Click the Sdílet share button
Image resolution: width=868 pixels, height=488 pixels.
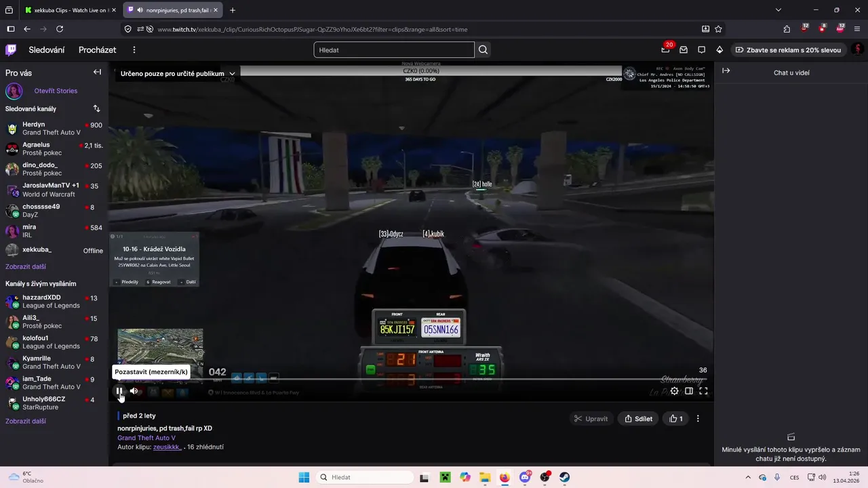click(x=638, y=419)
